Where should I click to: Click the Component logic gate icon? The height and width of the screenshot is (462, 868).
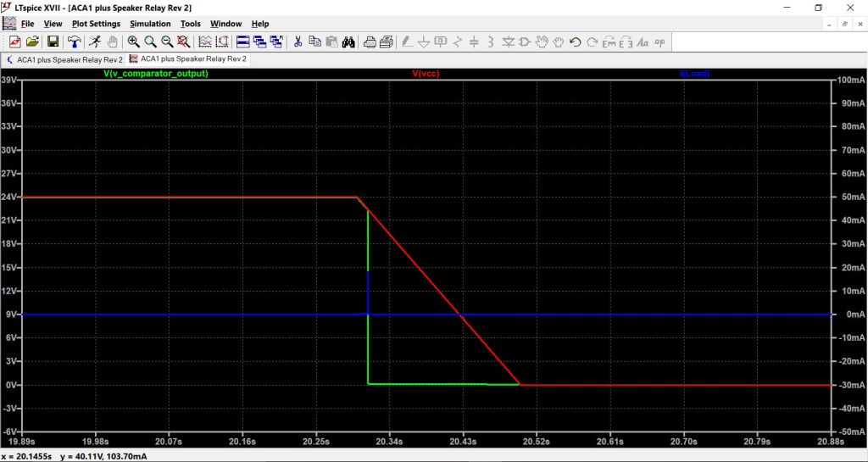pyautogui.click(x=524, y=42)
